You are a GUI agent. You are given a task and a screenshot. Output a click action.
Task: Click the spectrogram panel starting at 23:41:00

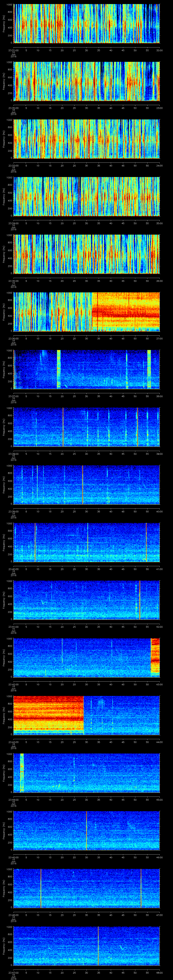(x=87, y=600)
